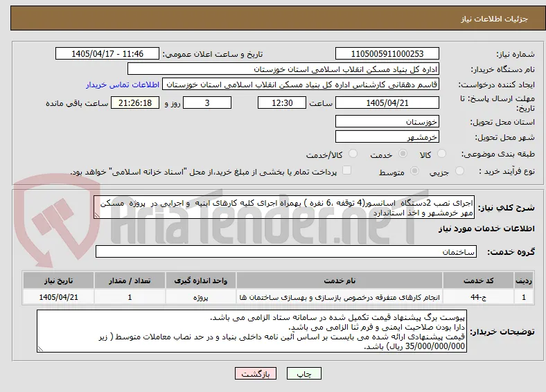Click the ردیف column header
Screen dimensions: 546x392
(x=524, y=280)
